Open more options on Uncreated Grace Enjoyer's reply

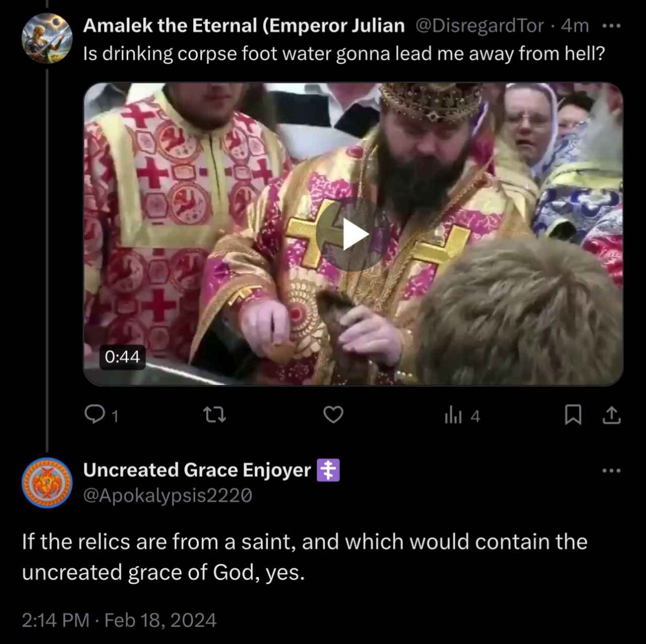(611, 471)
